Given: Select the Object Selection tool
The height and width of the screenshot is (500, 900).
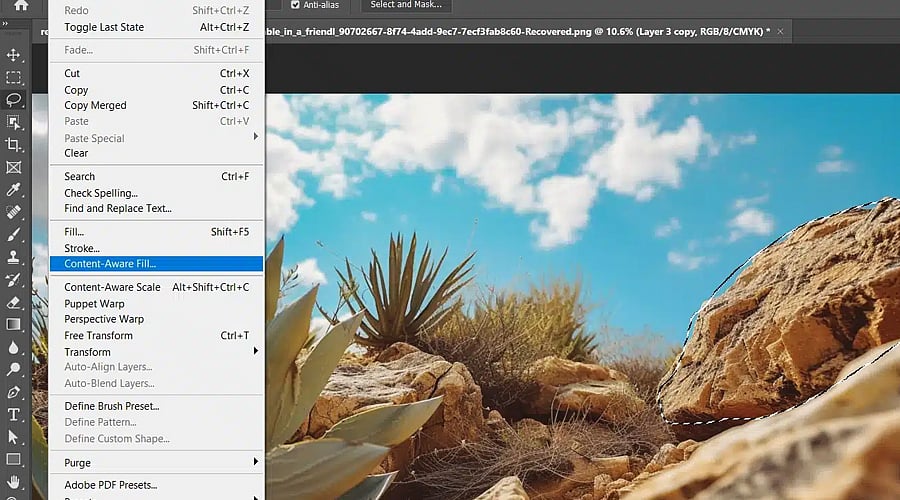Looking at the screenshot, I should (13, 122).
